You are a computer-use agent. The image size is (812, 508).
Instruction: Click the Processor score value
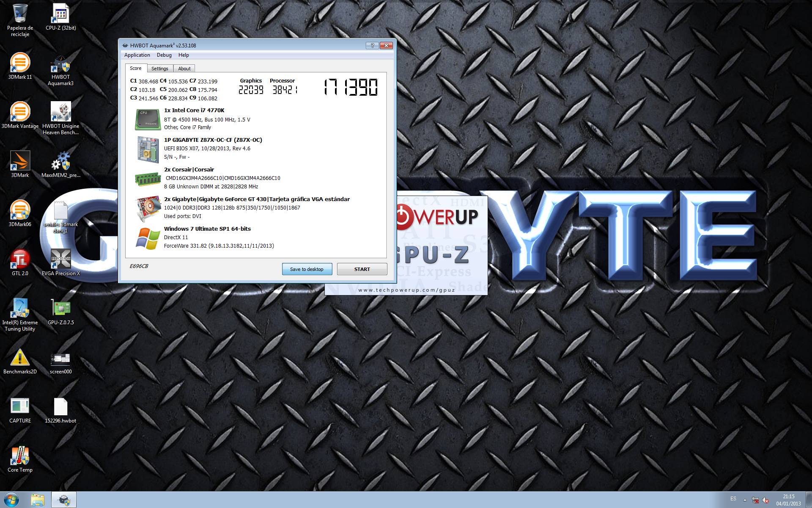point(285,90)
